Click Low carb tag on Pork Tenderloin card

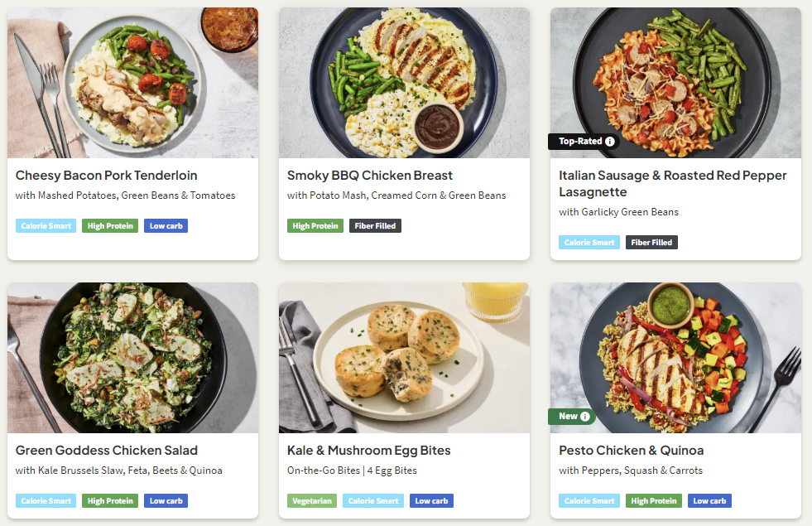pyautogui.click(x=166, y=226)
